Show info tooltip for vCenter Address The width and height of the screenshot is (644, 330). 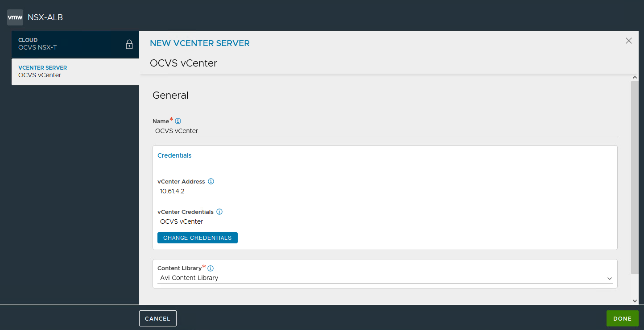211,181
